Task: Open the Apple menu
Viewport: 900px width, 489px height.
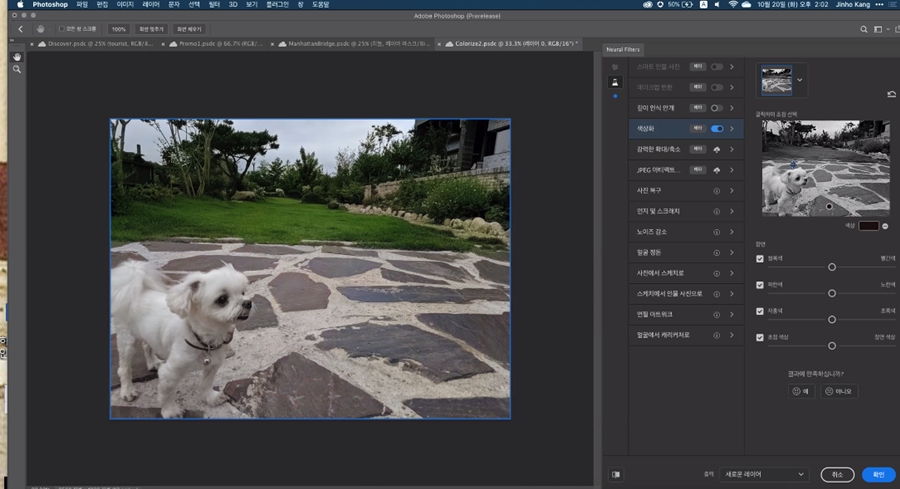Action: [x=20, y=5]
